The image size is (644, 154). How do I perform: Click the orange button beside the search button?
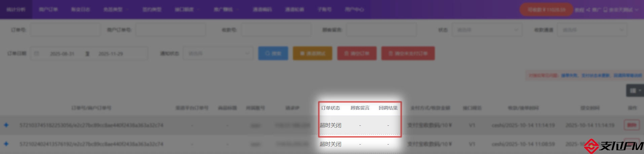click(x=312, y=53)
